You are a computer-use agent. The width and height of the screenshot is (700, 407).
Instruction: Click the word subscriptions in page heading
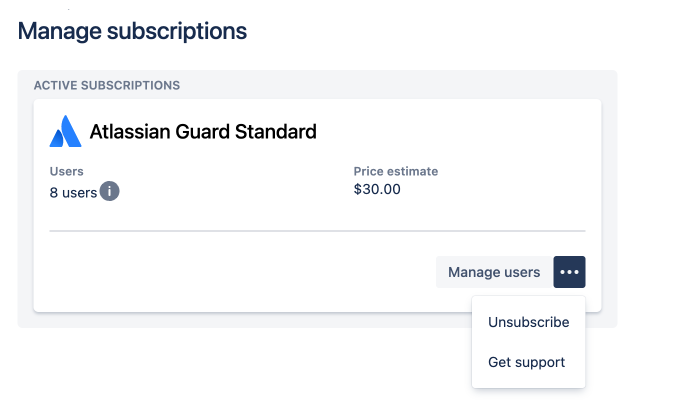(x=177, y=31)
